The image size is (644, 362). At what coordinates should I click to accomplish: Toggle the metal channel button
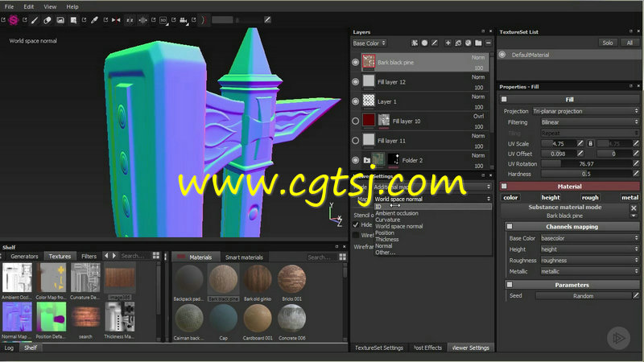630,197
